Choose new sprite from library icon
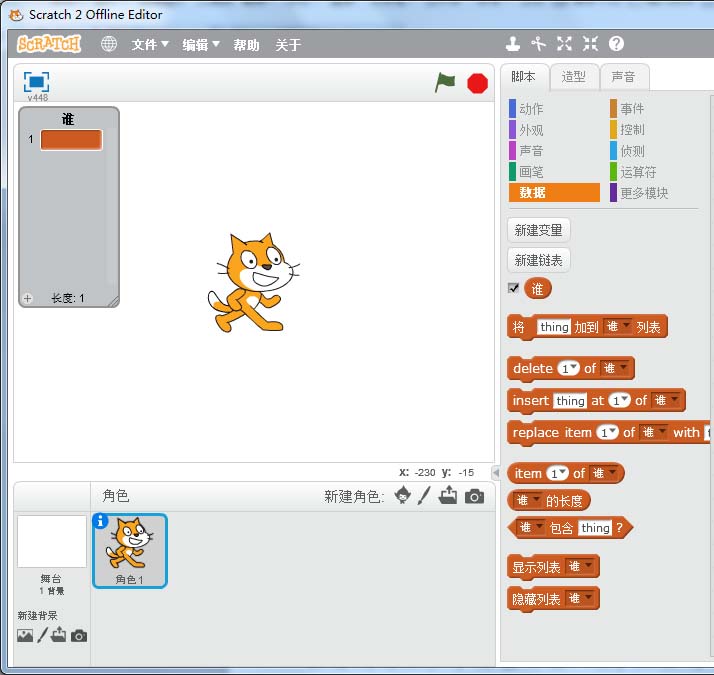This screenshot has width=714, height=675. pyautogui.click(x=402, y=495)
